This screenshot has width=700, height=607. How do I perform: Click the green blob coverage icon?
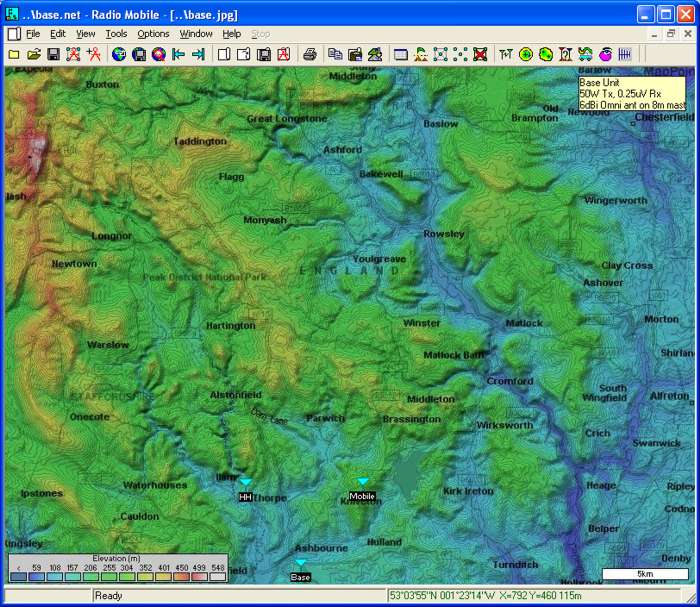coord(546,54)
